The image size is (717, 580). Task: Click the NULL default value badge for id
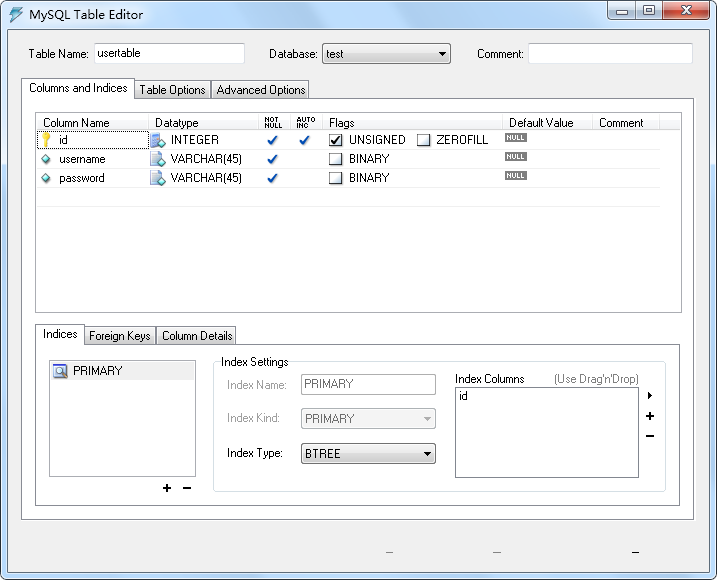(516, 138)
